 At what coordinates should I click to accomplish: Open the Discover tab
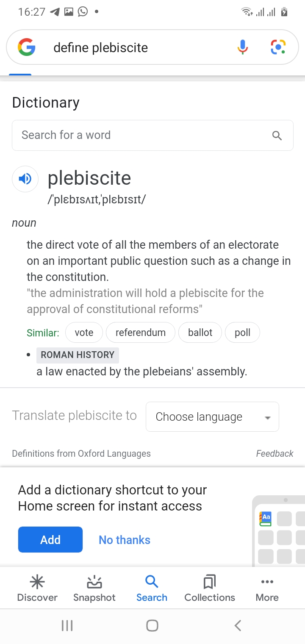[37, 588]
